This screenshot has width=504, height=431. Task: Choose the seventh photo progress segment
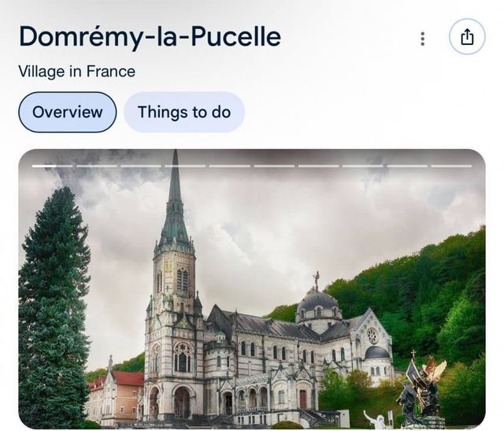click(x=319, y=166)
